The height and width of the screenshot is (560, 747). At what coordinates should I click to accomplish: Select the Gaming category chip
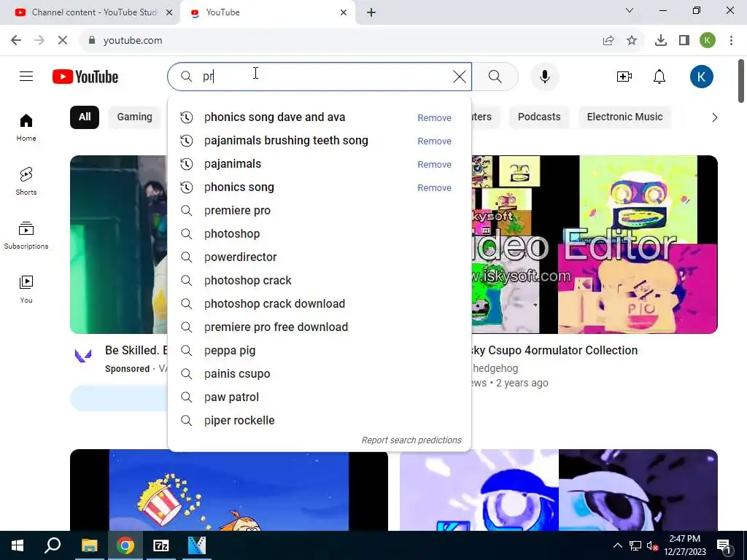[134, 117]
